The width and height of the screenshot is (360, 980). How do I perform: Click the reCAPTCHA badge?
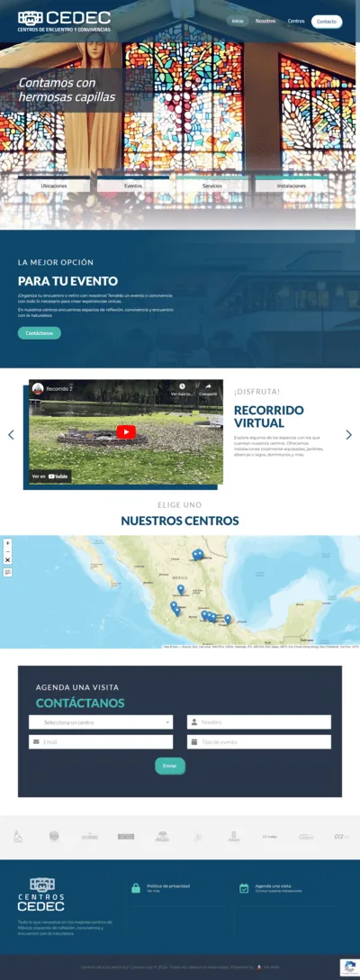click(349, 966)
